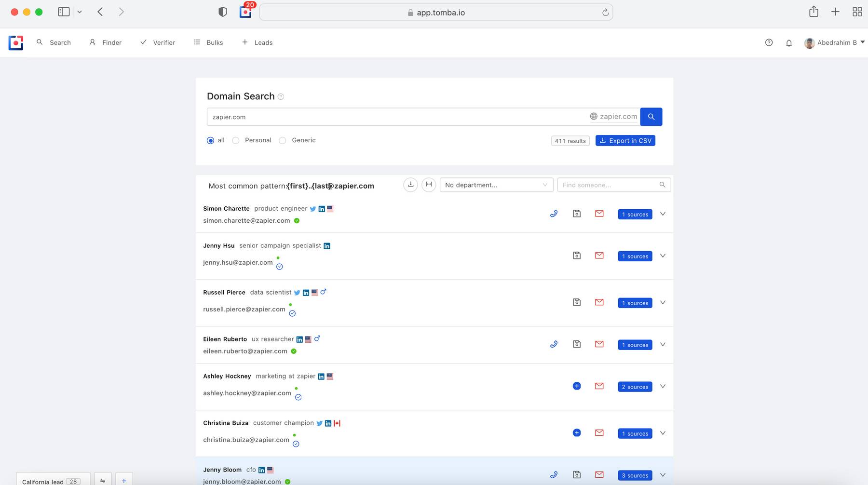Click the mail icon for Russell Pierce
Viewport: 868px width, 485px height.
pos(599,302)
